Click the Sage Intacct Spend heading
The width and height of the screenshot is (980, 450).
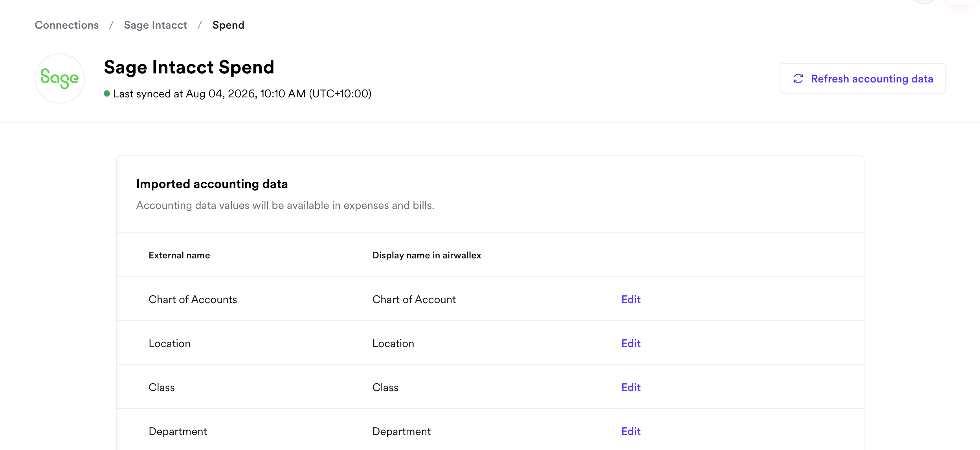pyautogui.click(x=189, y=67)
